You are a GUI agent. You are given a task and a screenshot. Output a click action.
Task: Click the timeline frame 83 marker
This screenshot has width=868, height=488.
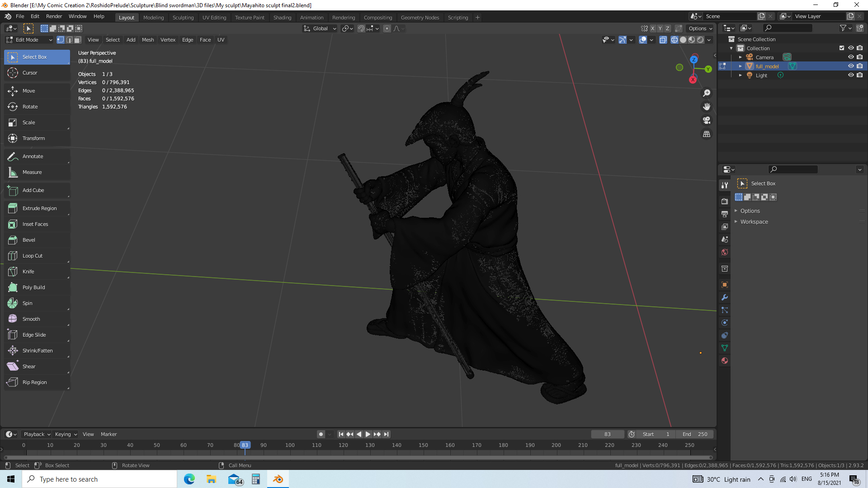click(x=245, y=445)
